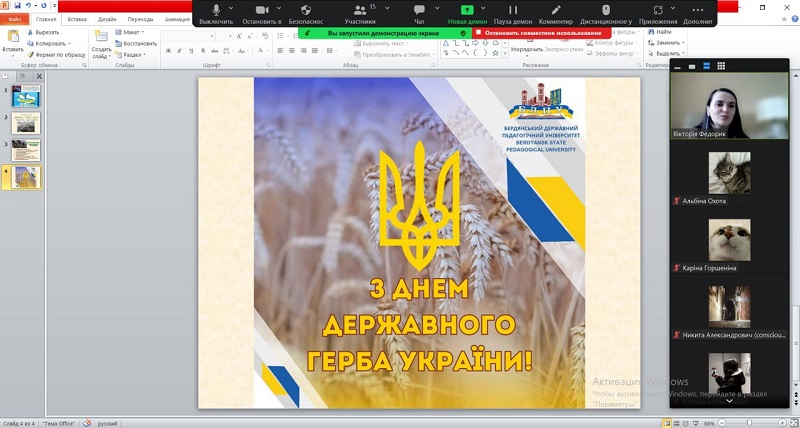This screenshot has height=428, width=800.
Task: Switch to Переходы ribbon tab
Action: 140,19
